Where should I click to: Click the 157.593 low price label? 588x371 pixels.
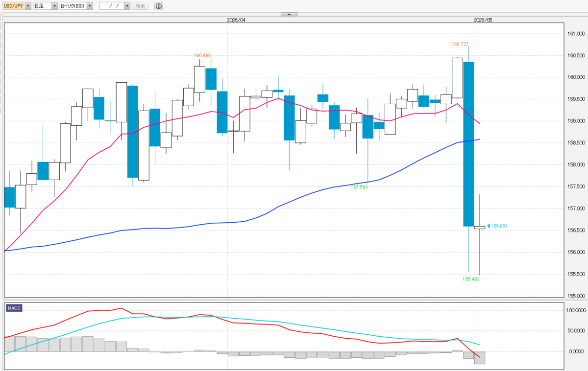[360, 187]
